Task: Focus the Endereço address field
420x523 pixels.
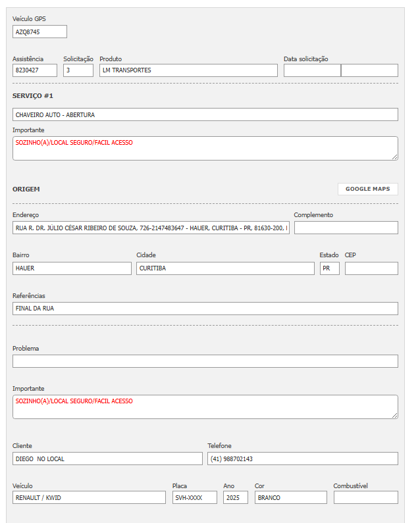Action: 151,228
